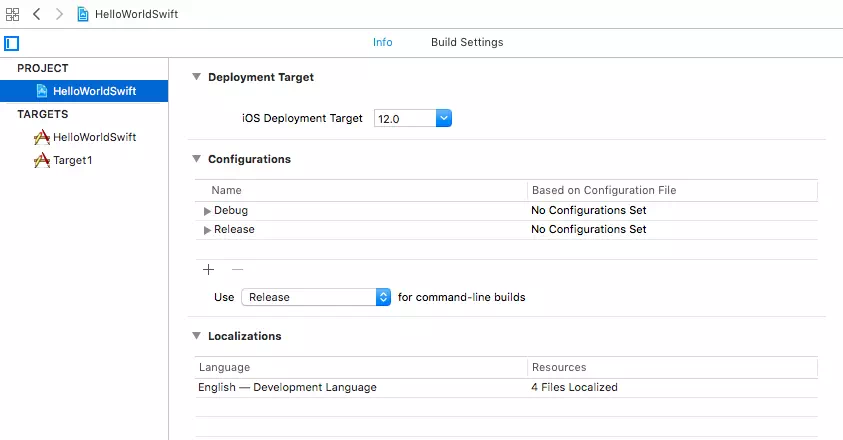843x440 pixels.
Task: Click the 4 Files Localized cell
Action: pos(574,387)
